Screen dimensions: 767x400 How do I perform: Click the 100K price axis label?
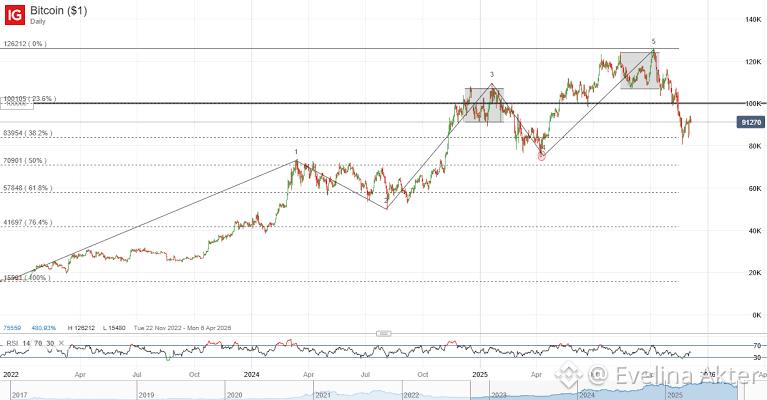pyautogui.click(x=753, y=104)
